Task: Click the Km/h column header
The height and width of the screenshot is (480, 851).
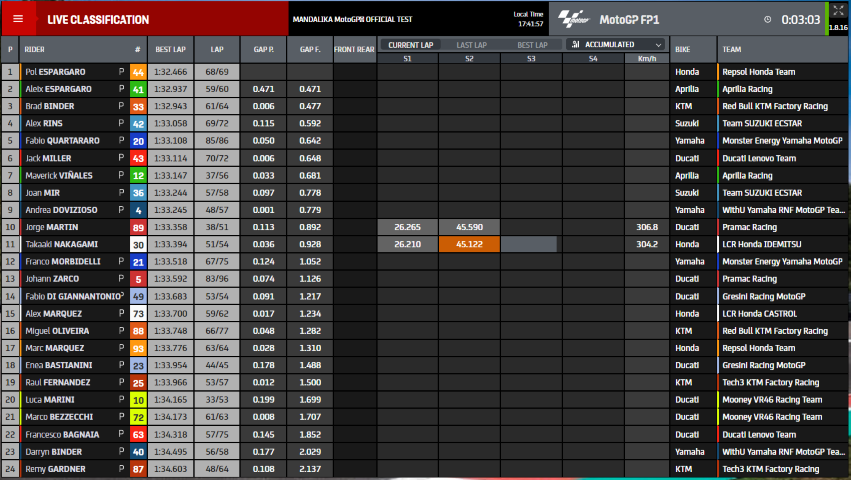Action: coord(647,59)
